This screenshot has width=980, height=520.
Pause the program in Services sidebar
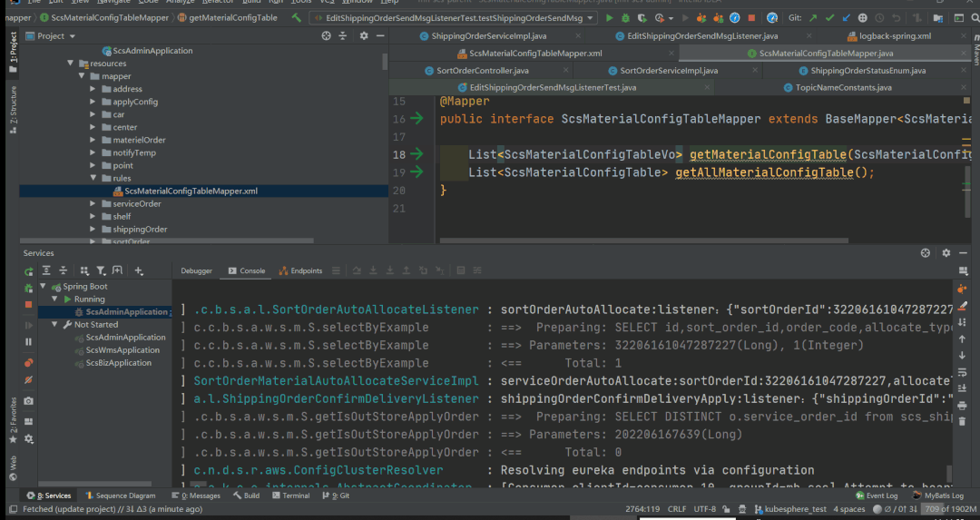point(28,341)
